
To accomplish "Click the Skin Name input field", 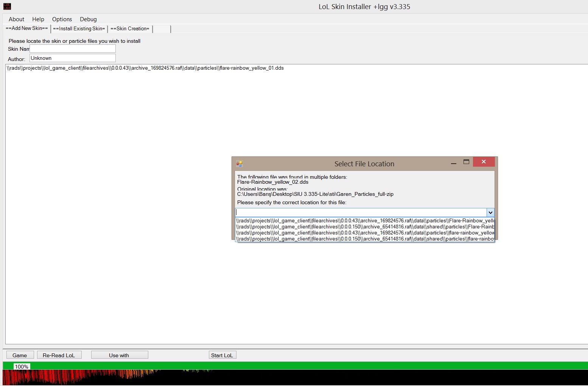I will (x=73, y=48).
